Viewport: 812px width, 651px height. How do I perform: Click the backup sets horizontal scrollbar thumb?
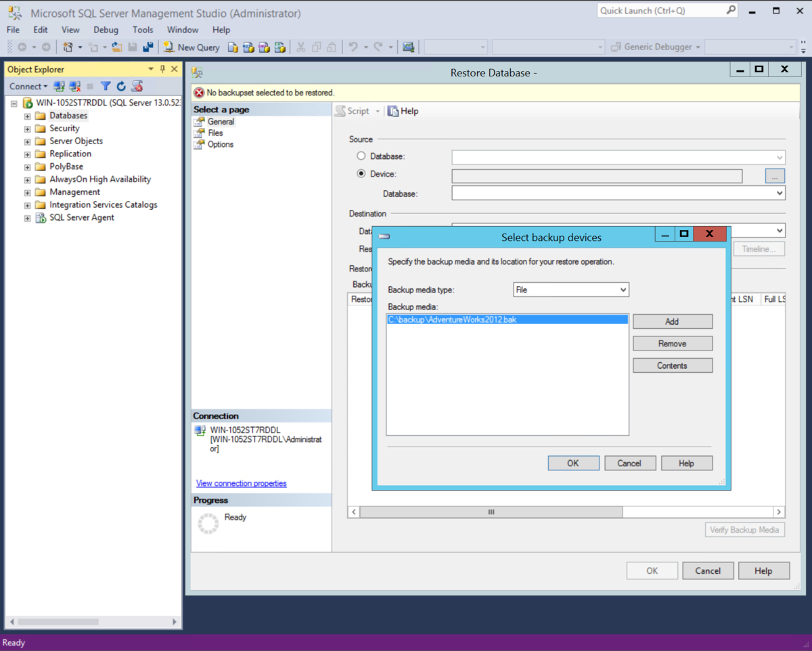pos(491,512)
